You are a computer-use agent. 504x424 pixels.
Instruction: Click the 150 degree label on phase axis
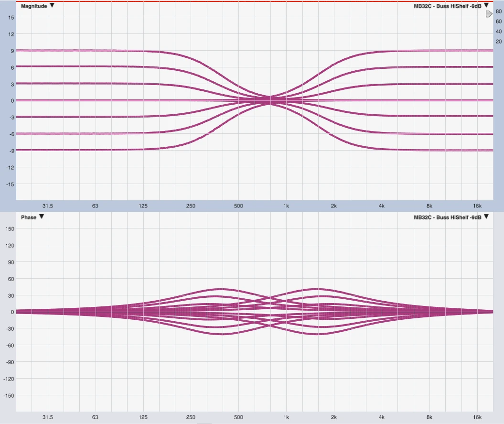[x=10, y=229]
